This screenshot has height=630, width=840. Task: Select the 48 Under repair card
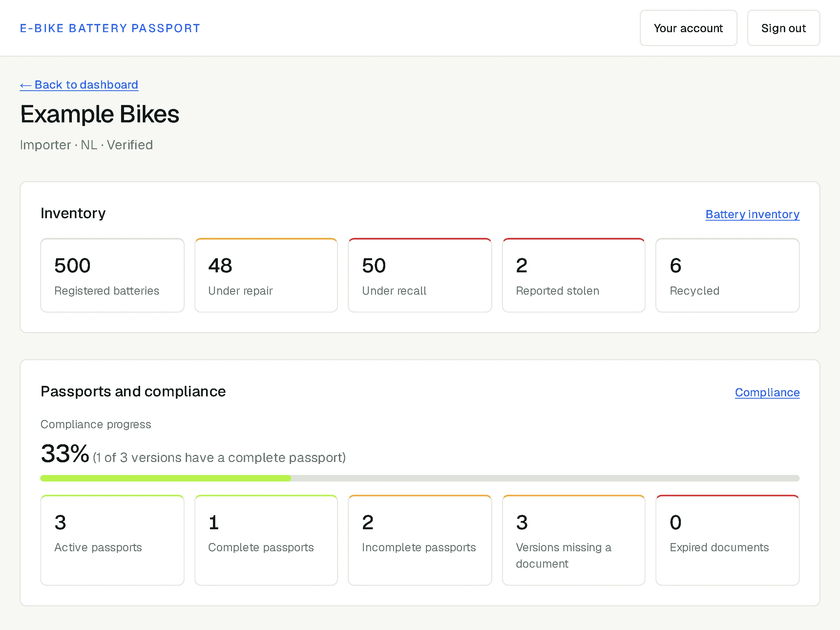266,275
